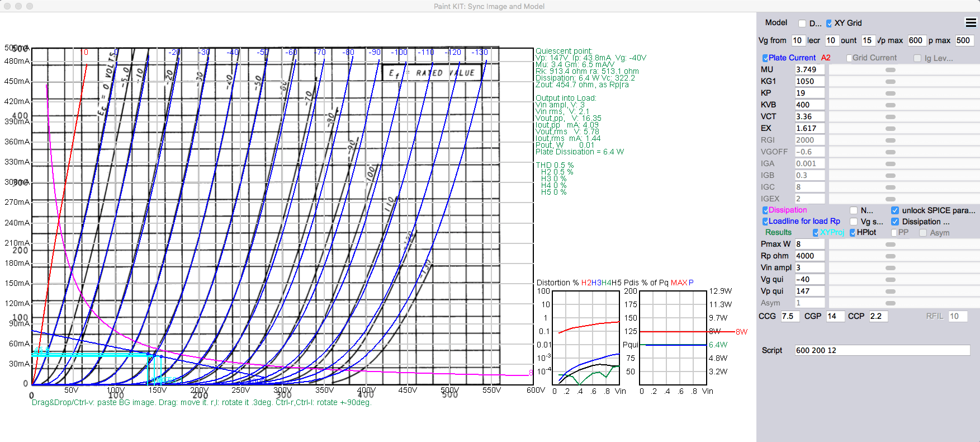Click the KP slider handle
The image size is (980, 442).
point(891,93)
